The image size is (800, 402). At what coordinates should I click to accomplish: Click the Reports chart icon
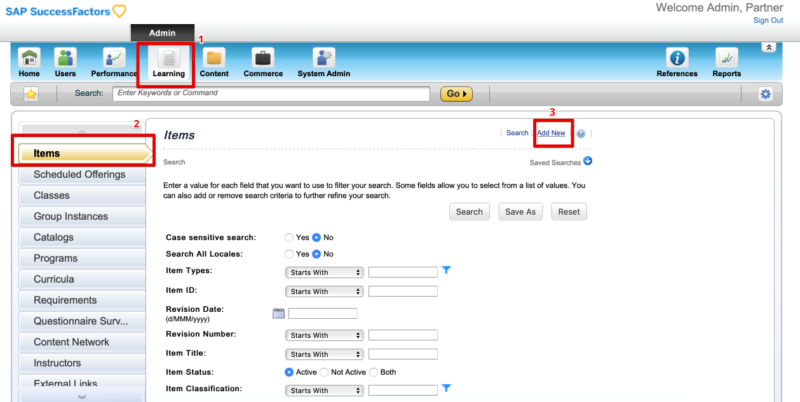coord(727,59)
